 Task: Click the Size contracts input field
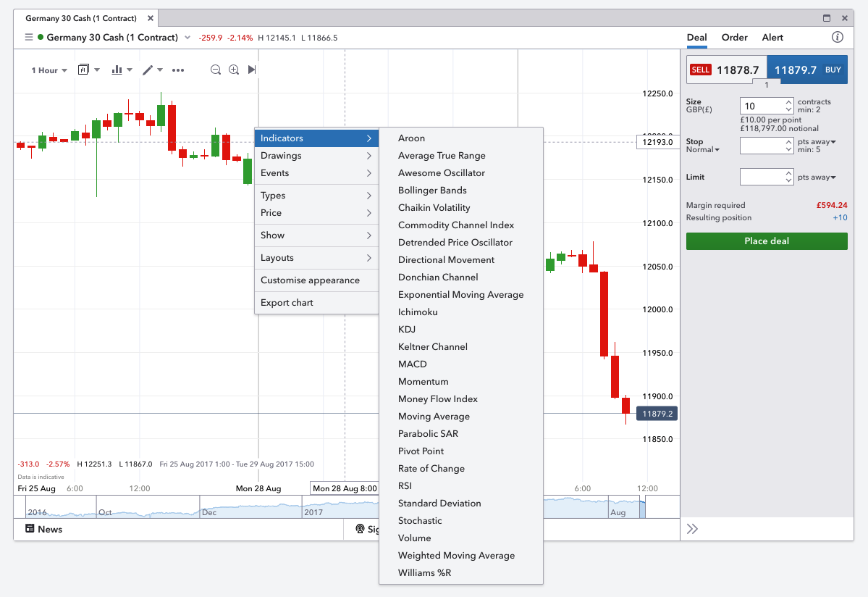pyautogui.click(x=762, y=106)
